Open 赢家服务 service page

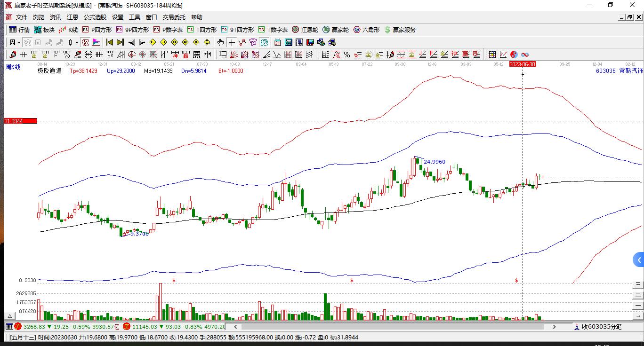[x=400, y=30]
